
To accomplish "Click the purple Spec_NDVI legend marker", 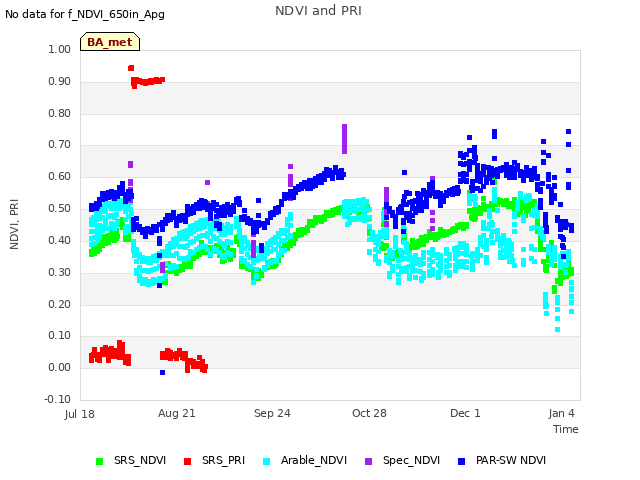I will pos(368,461).
